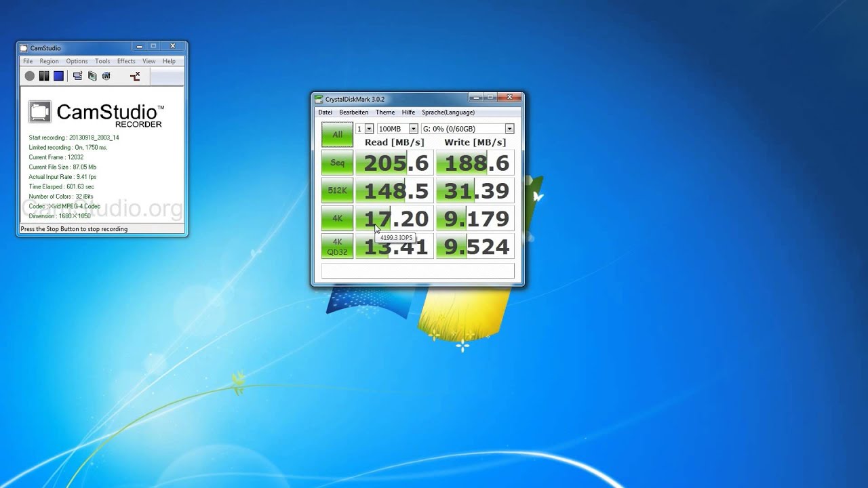Image resolution: width=868 pixels, height=488 pixels.
Task: Close the CamStudio window
Action: (x=173, y=46)
